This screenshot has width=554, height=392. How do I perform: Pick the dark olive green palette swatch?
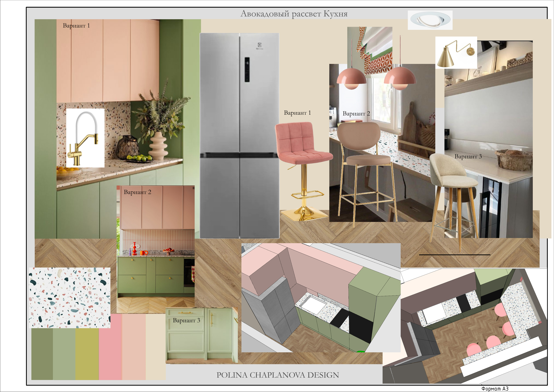click(x=42, y=354)
